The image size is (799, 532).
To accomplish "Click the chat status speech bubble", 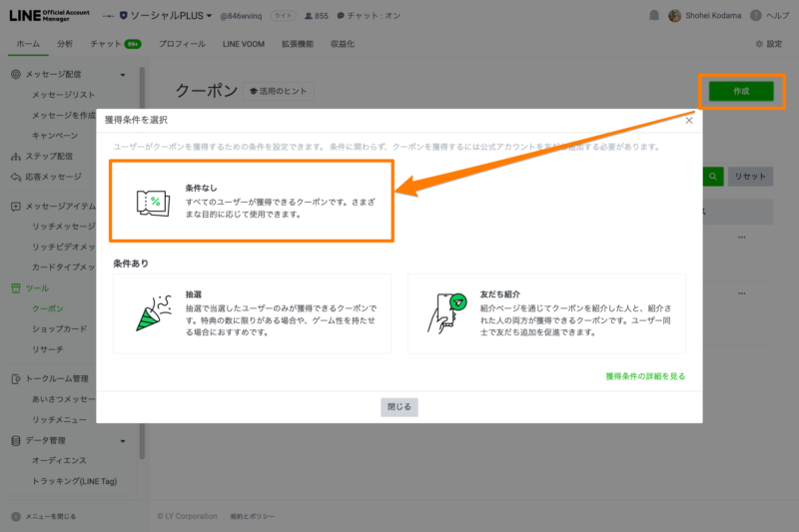I will (341, 16).
